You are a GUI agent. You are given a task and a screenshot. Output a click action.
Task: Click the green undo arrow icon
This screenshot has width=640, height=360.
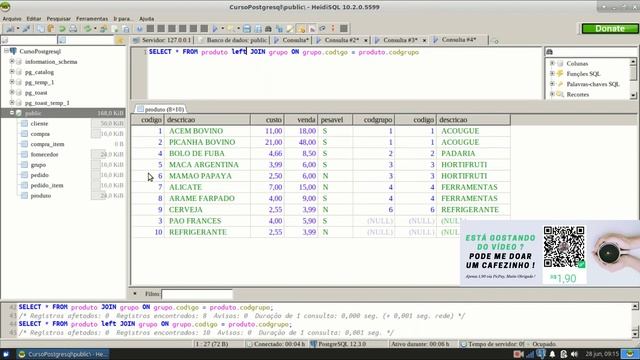point(62,29)
